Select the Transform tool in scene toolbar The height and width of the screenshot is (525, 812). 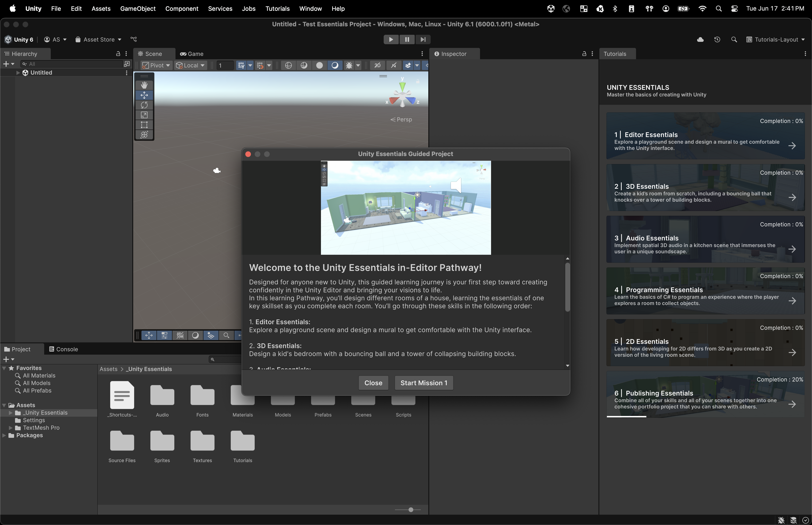(x=144, y=135)
